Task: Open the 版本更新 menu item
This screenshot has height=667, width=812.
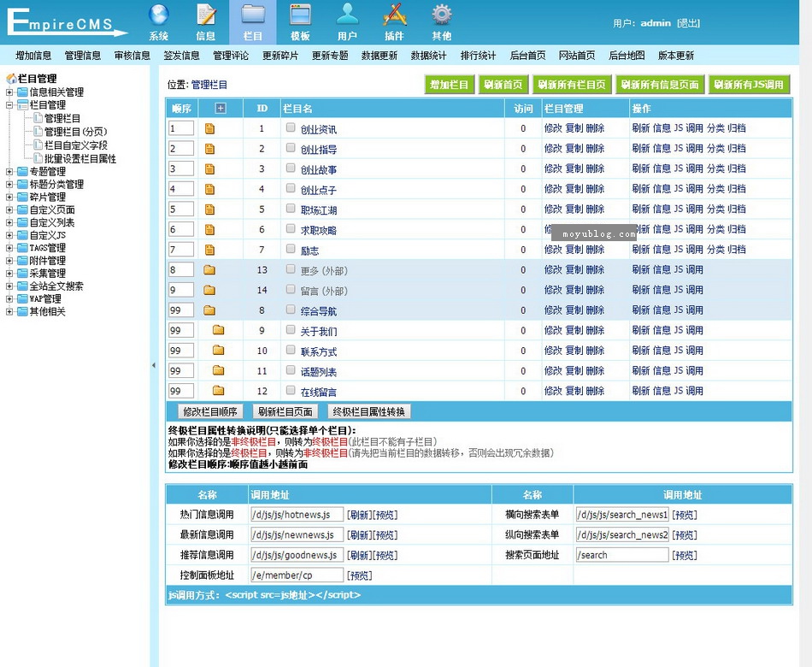Action: pyautogui.click(x=676, y=56)
